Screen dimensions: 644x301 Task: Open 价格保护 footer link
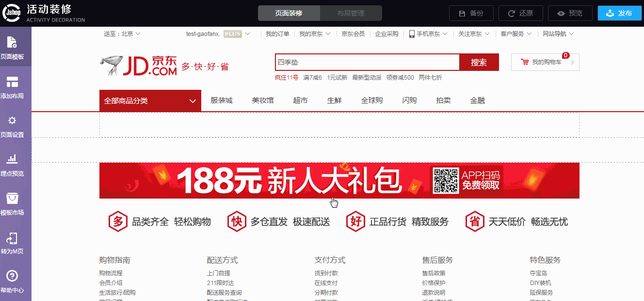434,283
